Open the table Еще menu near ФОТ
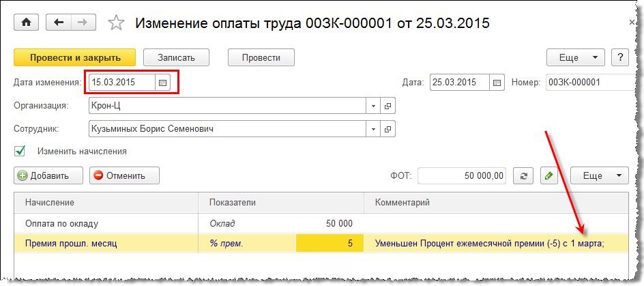 coord(599,176)
